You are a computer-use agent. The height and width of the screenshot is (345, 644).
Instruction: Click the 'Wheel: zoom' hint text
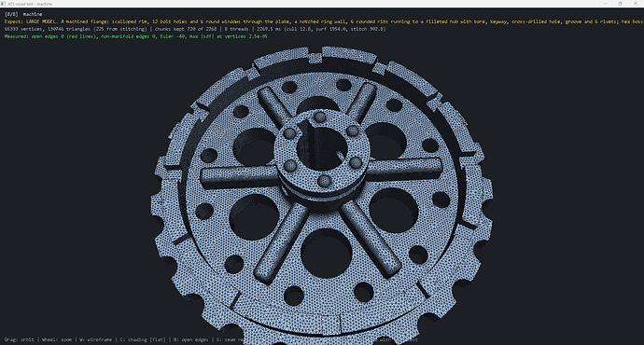[57, 339]
